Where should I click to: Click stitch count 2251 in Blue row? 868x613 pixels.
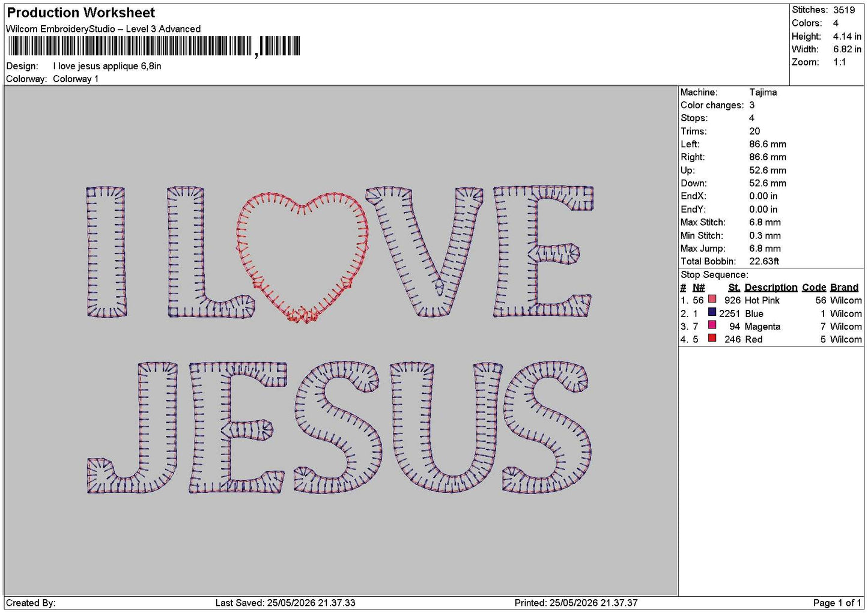coord(729,313)
